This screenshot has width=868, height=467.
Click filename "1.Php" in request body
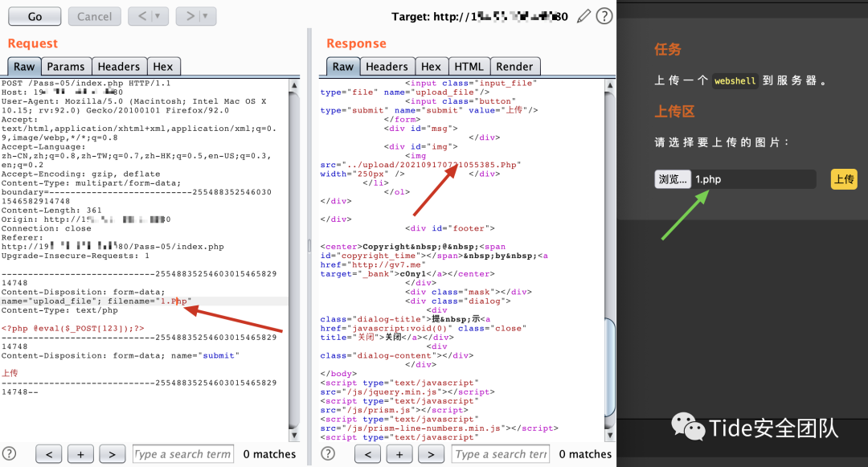pyautogui.click(x=174, y=301)
